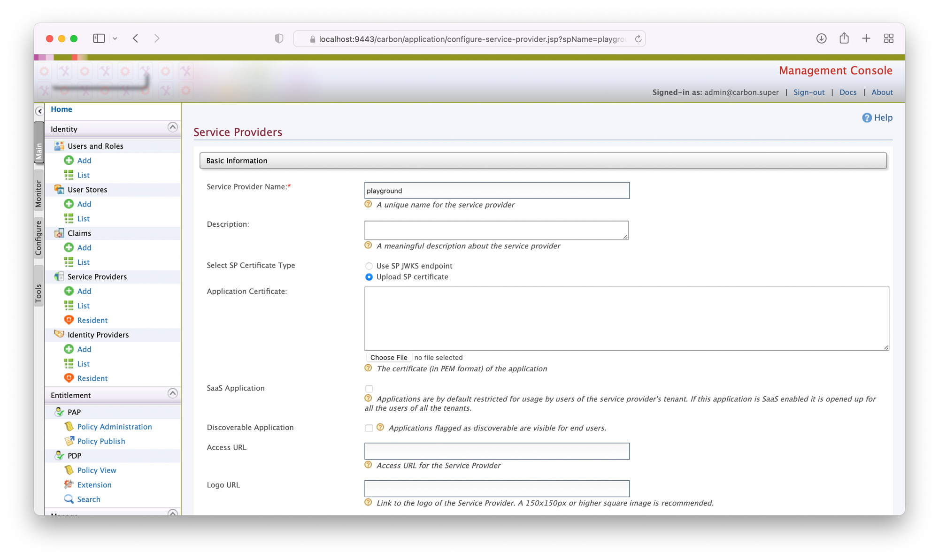Click Sign-out link
This screenshot has height=560, width=939.
pos(808,92)
